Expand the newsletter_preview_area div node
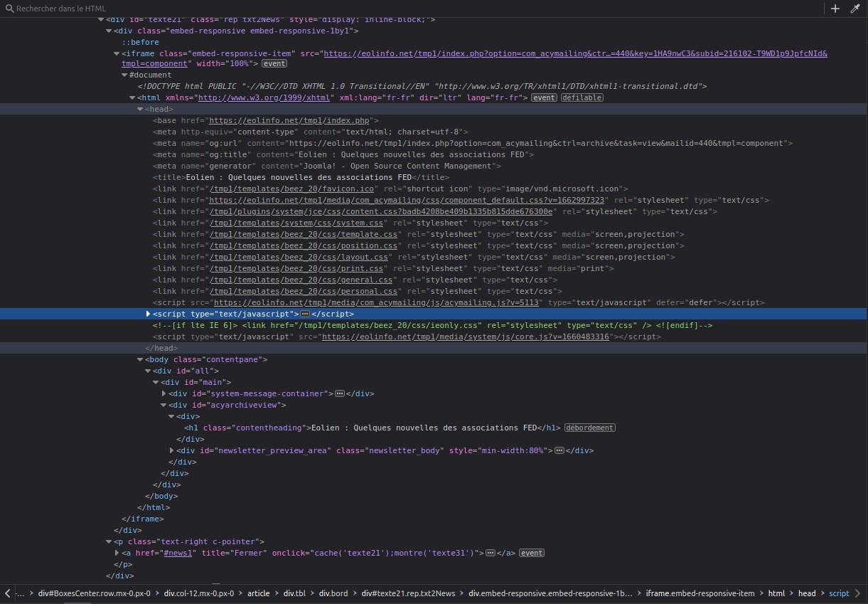 point(172,450)
